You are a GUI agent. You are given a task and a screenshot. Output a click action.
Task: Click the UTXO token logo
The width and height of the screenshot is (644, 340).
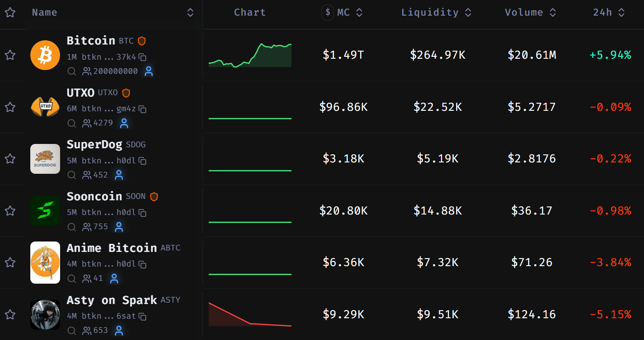click(x=45, y=107)
